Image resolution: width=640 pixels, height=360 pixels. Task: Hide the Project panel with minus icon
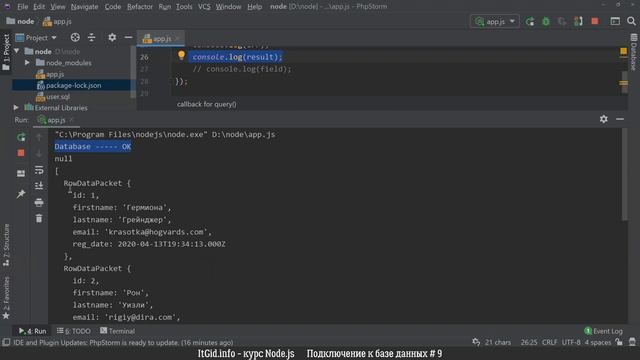pos(128,38)
